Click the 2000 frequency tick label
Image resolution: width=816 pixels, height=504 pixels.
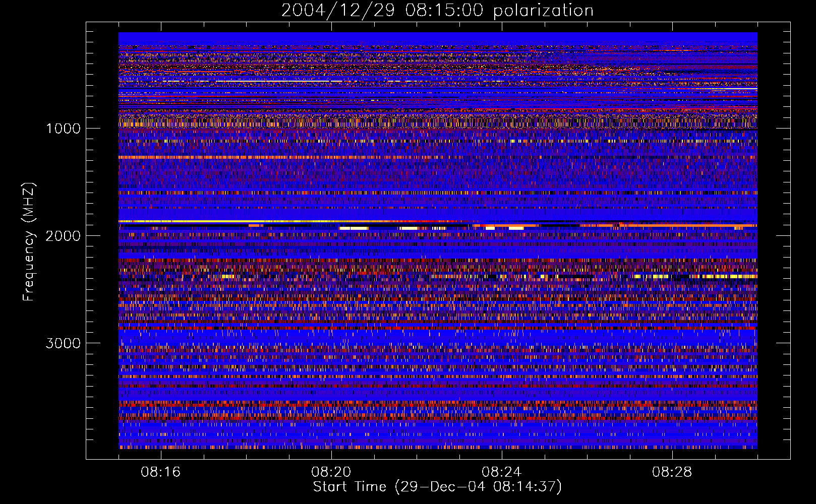(63, 236)
